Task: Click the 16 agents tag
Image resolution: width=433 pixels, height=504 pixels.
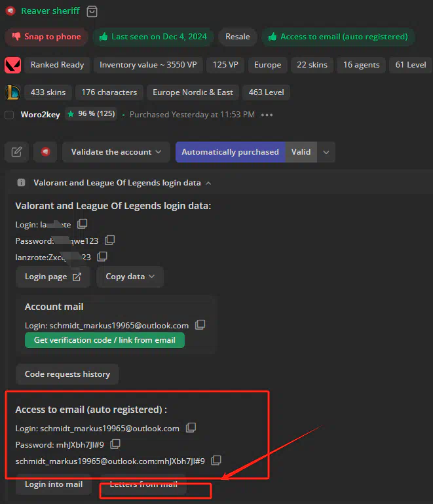Action: point(362,65)
